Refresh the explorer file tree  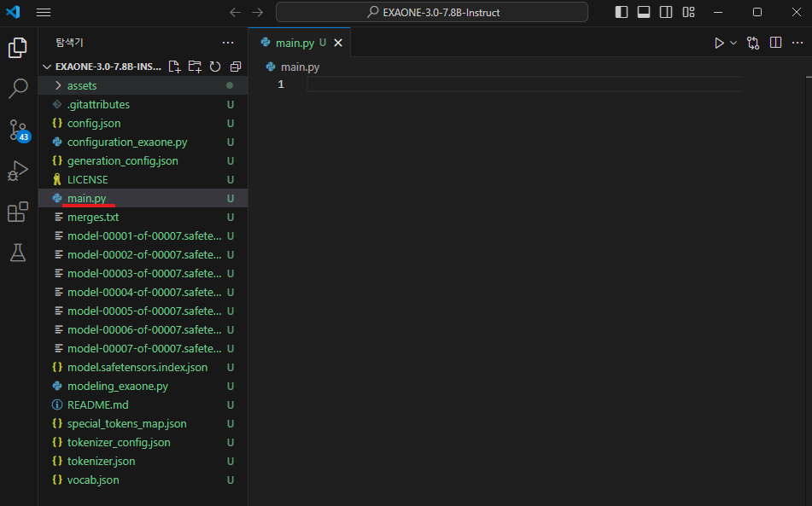coord(215,67)
